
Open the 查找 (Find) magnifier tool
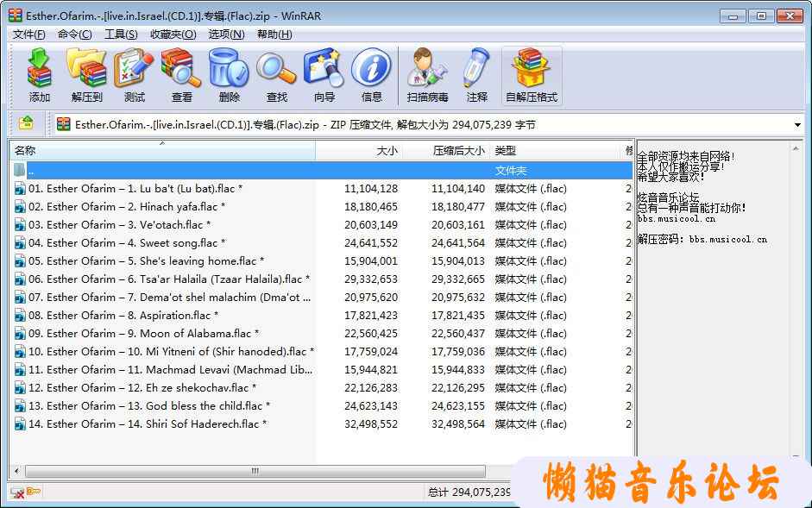276,76
